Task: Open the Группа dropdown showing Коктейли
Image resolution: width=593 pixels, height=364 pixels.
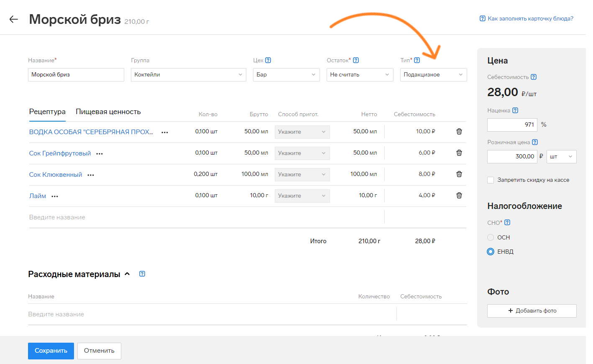Action: 189,75
